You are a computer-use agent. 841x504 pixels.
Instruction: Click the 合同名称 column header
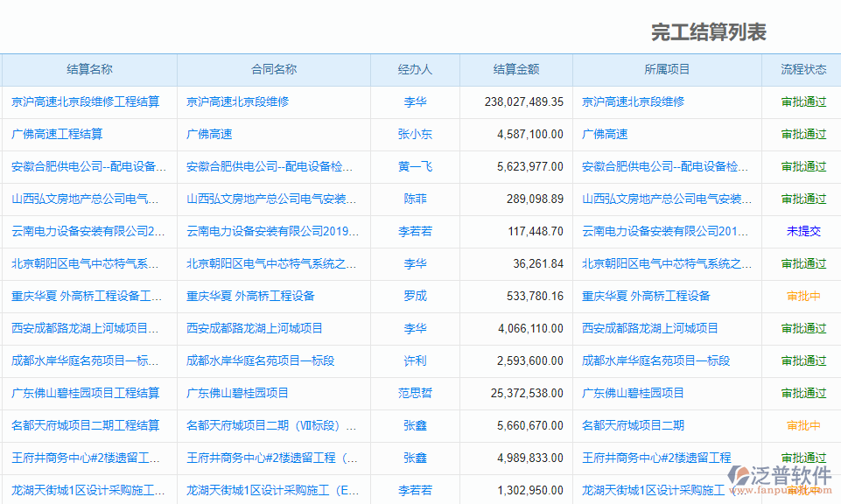click(273, 70)
